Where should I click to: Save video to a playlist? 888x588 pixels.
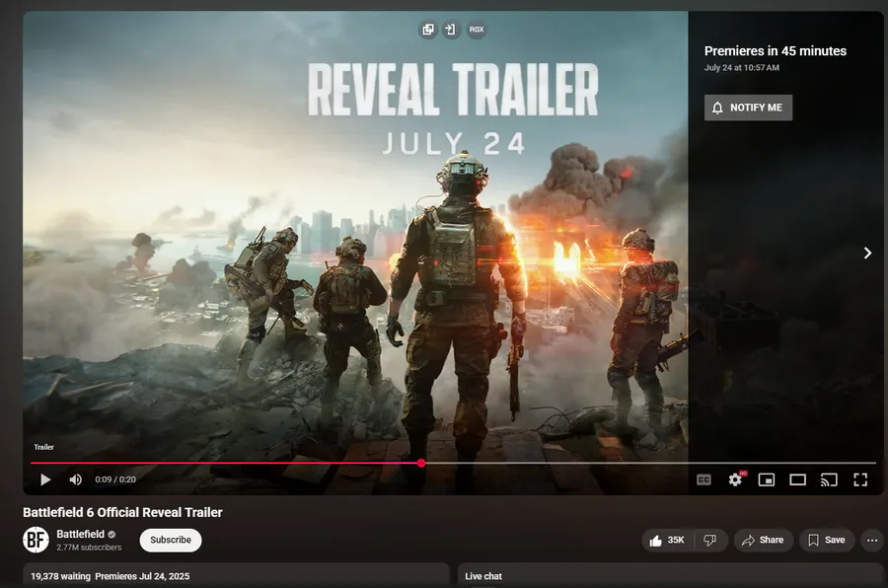826,541
